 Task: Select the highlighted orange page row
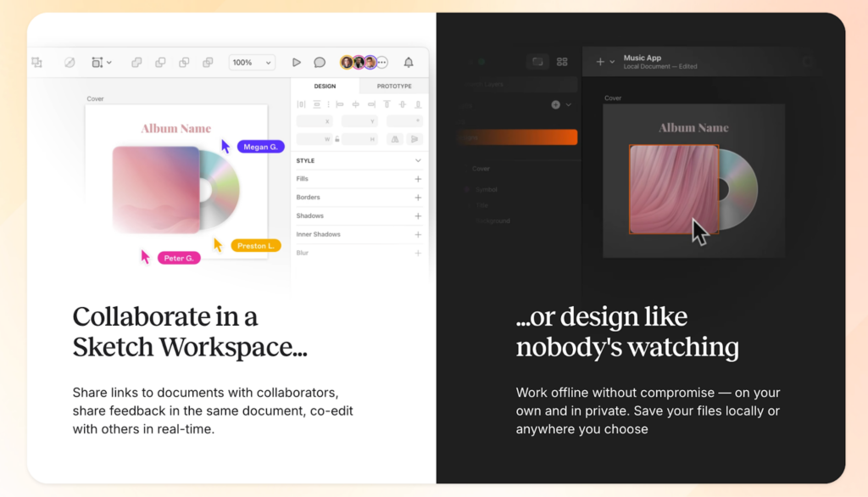click(519, 137)
